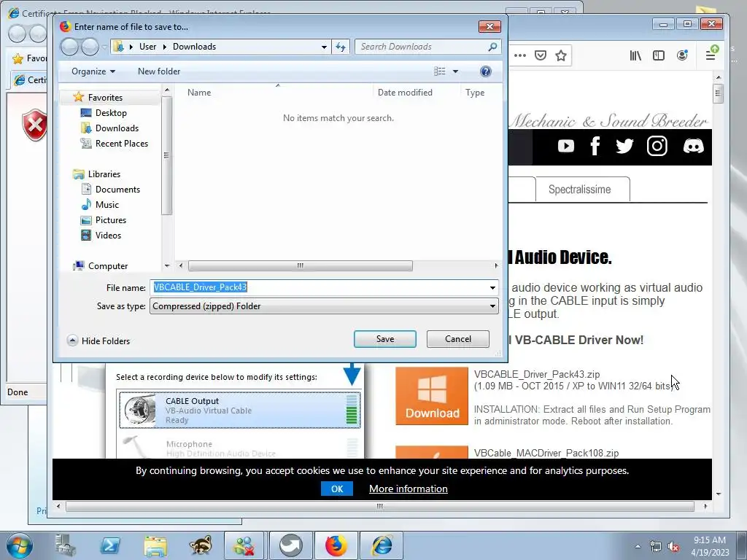The height and width of the screenshot is (560, 747).
Task: Open Firefox page actions ellipsis
Action: pyautogui.click(x=520, y=55)
